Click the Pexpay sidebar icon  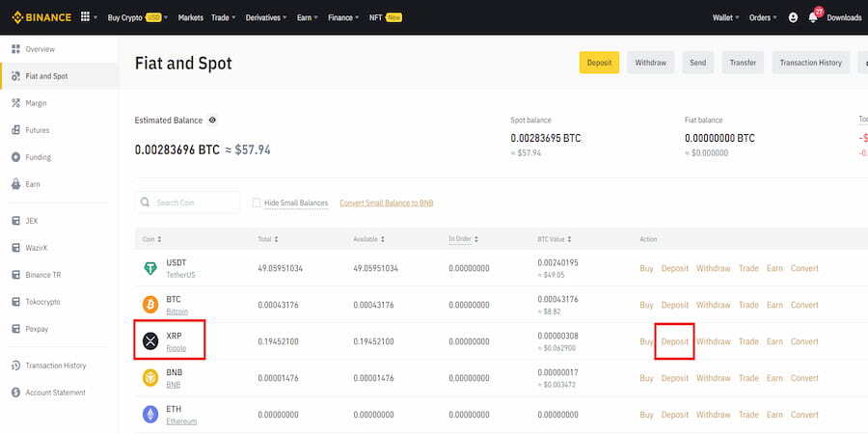(16, 330)
